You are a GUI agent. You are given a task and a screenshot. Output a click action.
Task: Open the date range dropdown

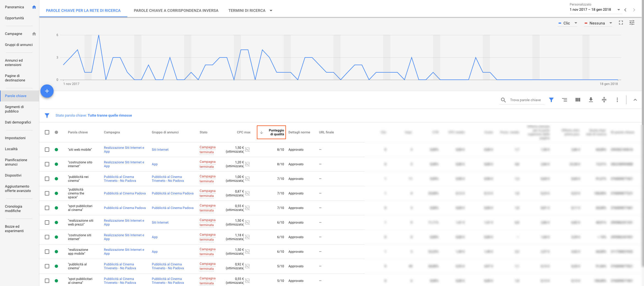[x=595, y=10]
